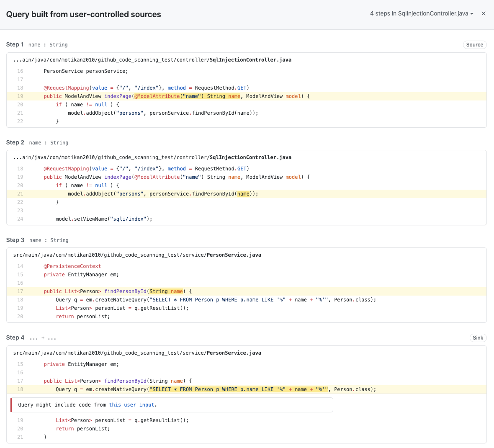Select the Step 2 heading
The image size is (494, 448).
15,142
